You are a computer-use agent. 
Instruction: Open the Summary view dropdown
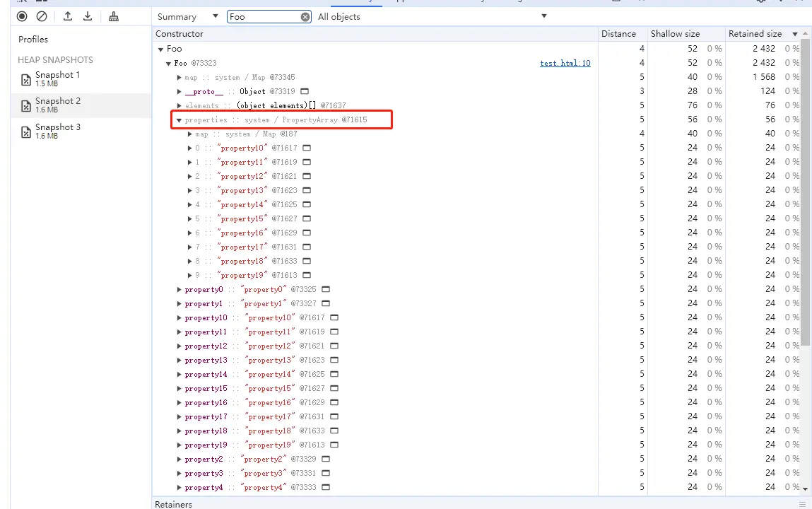187,16
